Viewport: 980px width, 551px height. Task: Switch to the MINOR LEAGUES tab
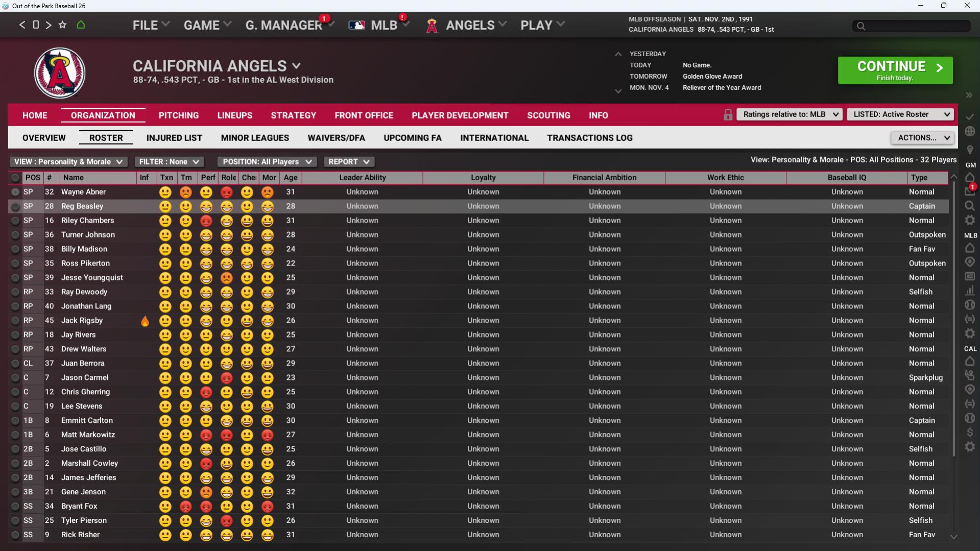click(x=254, y=138)
